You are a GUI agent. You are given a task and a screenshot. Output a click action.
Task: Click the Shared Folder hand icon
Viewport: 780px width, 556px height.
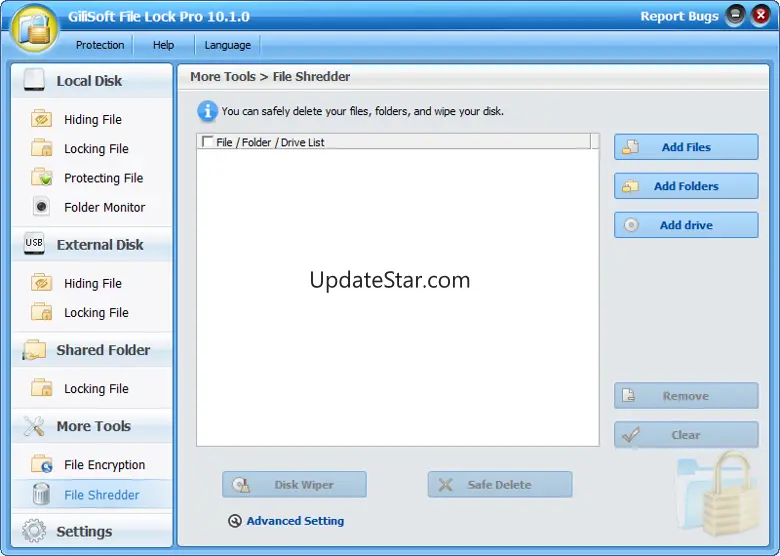point(34,350)
